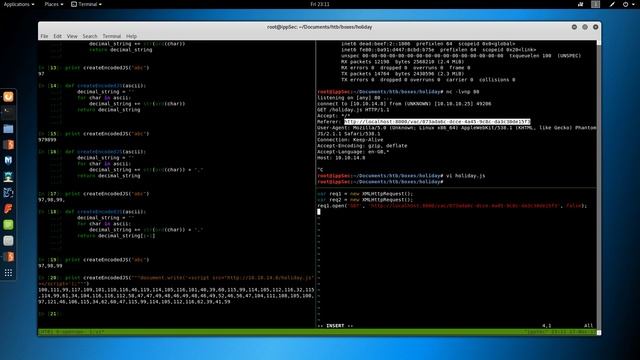Open the clock calendar at top center
640x360 pixels.
(x=320, y=4)
